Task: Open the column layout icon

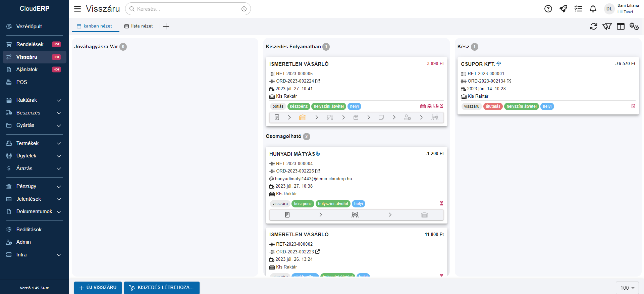Action: tap(621, 26)
